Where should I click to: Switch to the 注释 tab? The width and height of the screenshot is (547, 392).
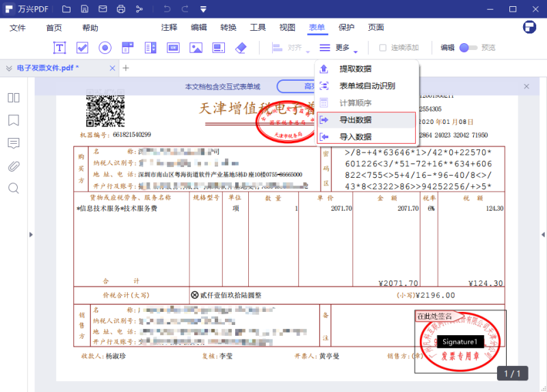click(169, 27)
